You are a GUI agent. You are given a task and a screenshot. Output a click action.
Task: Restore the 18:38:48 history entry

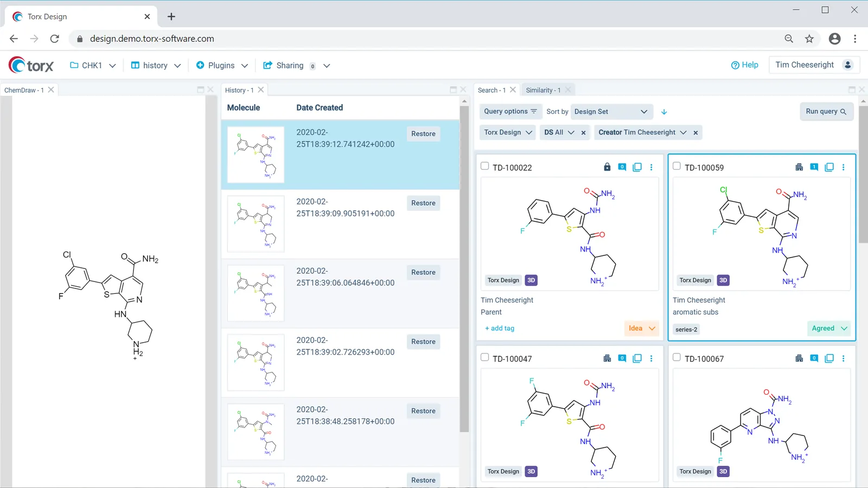pos(423,412)
